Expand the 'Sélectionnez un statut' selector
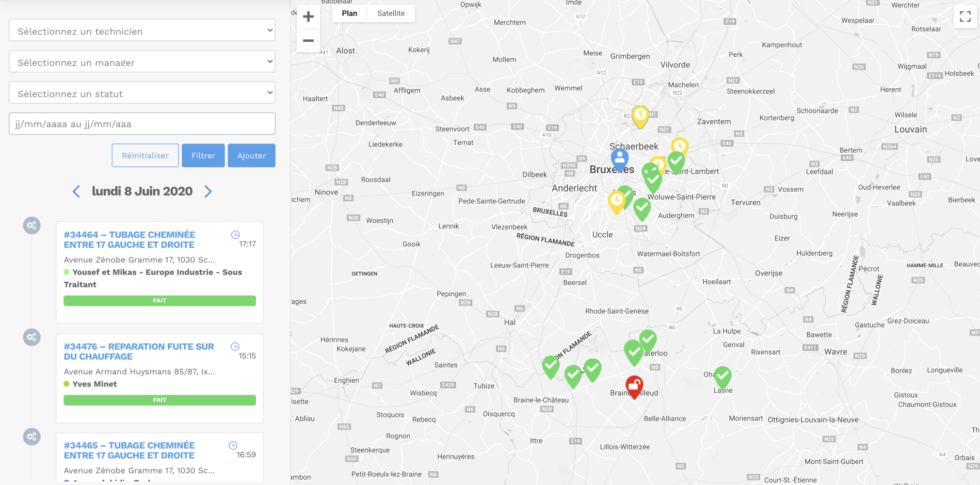The image size is (980, 485). [142, 92]
